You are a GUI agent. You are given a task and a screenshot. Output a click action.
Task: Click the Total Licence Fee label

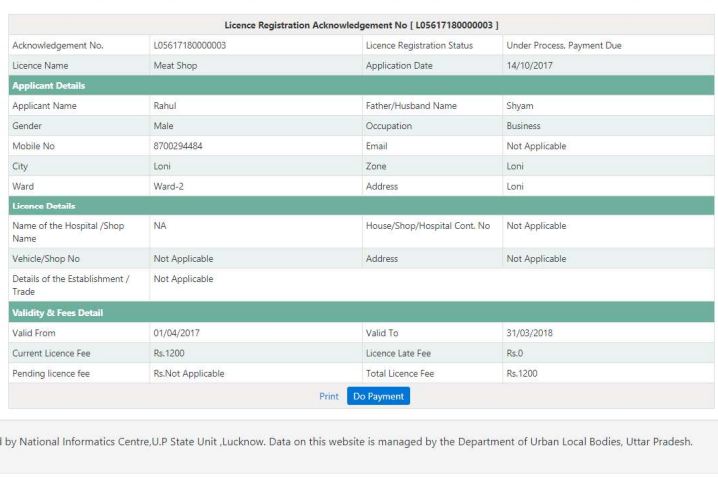point(400,373)
